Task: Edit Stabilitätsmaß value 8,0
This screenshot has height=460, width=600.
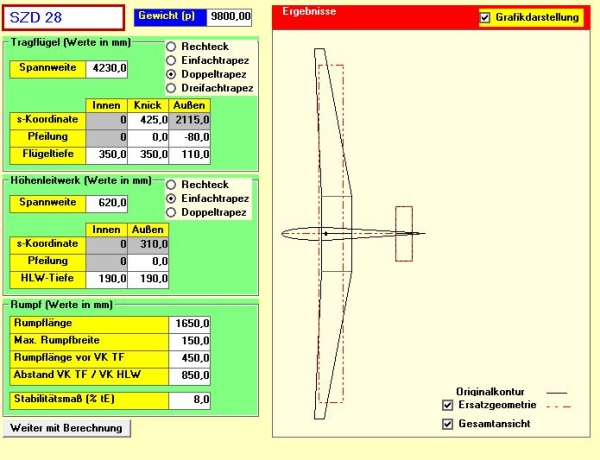Action: click(189, 400)
